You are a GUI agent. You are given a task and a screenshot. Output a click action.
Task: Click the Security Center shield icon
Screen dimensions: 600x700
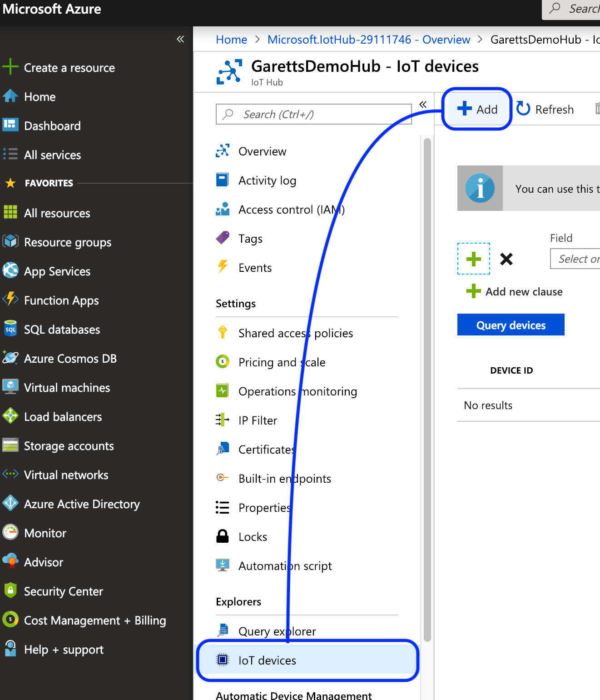pyautogui.click(x=10, y=590)
